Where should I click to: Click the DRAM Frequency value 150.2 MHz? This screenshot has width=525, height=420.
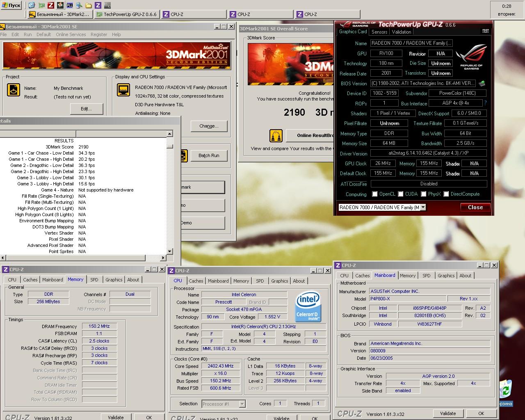[x=99, y=326]
